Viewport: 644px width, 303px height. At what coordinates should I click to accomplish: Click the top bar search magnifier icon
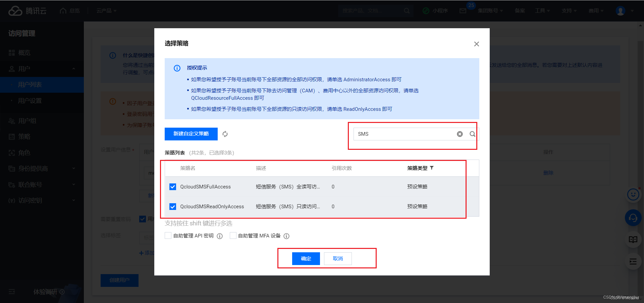click(407, 11)
